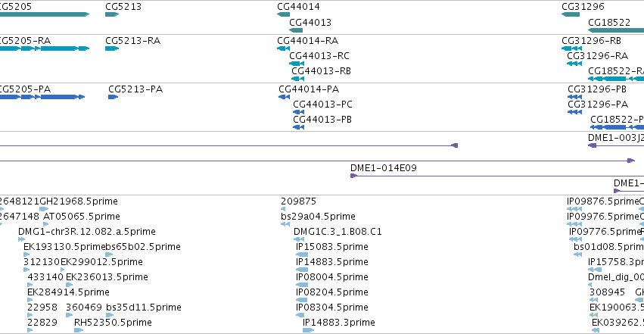This screenshot has width=644, height=334.
Task: Click the CG31296-RB transcript label
Action: [x=591, y=41]
